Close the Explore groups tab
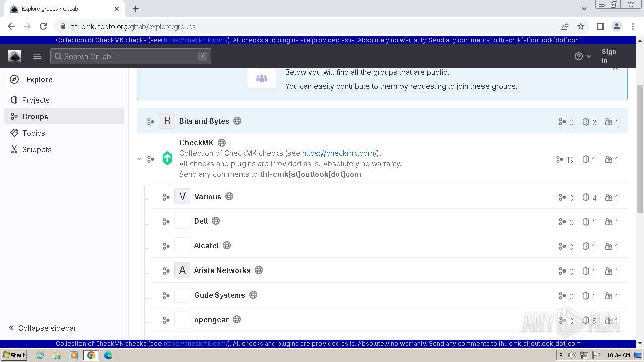Screen dimensions: 644x362 117,9
